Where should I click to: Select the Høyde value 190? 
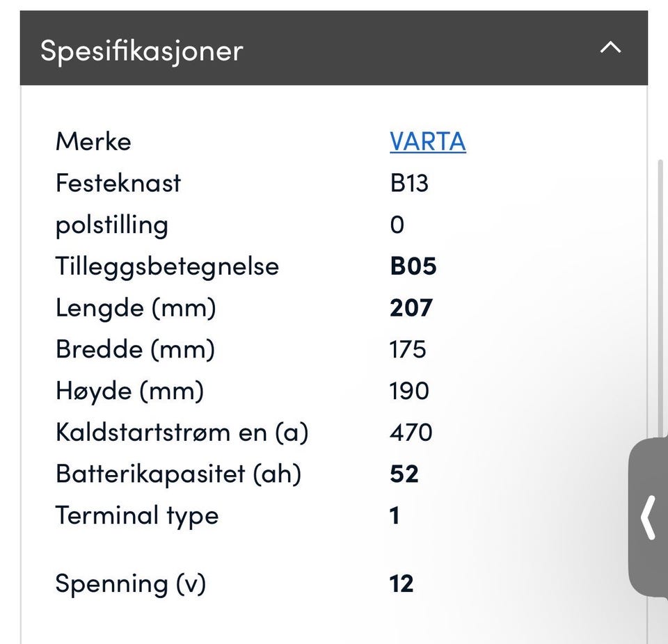click(x=409, y=391)
